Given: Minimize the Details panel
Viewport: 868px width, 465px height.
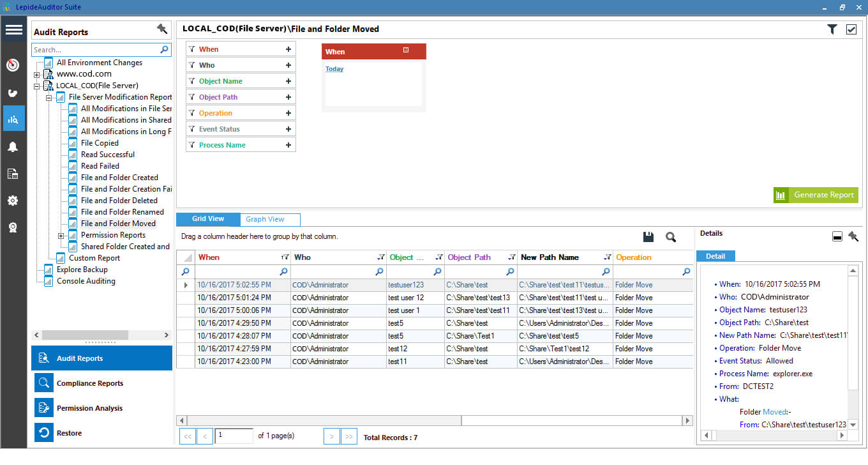Looking at the screenshot, I should (x=837, y=237).
